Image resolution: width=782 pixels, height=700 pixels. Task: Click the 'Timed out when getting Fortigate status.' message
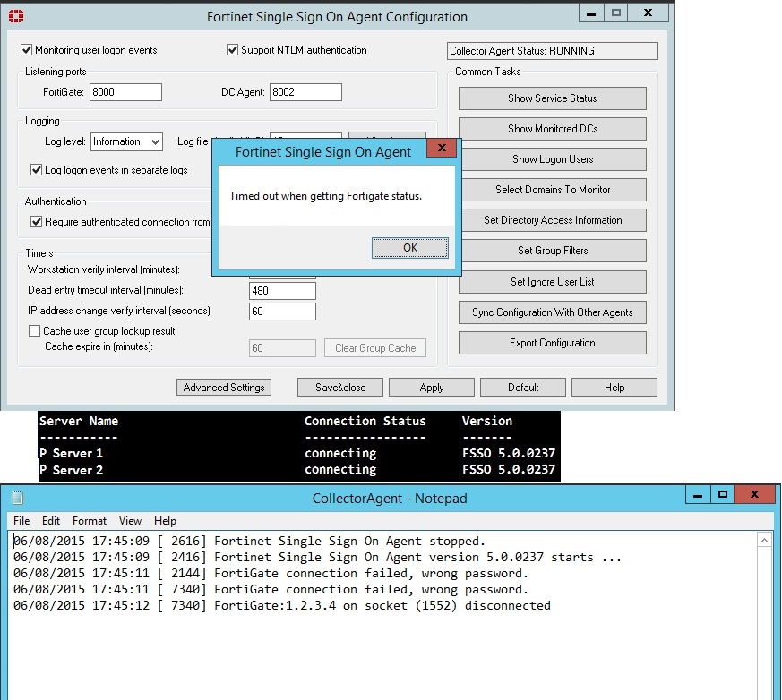(326, 196)
